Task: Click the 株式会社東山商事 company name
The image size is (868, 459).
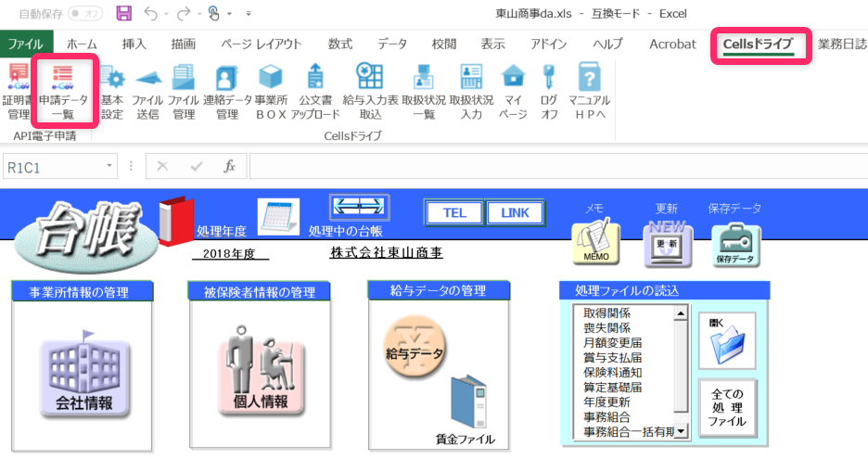Action: (387, 253)
